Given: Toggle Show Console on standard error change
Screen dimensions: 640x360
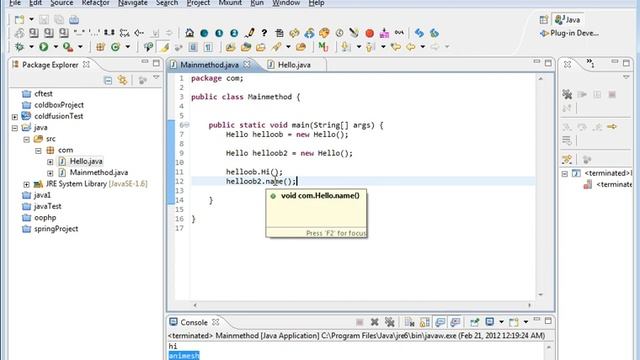Looking at the screenshot, I should tap(455, 322).
